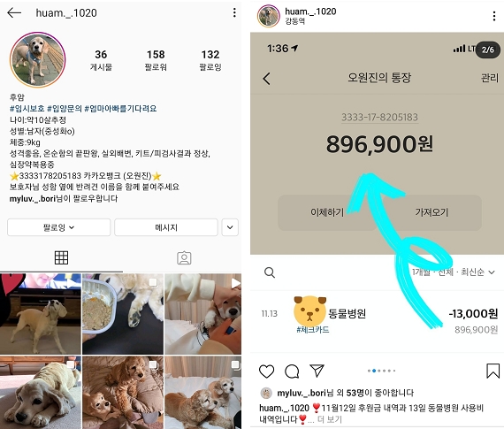Like the post with the heart icon
The width and height of the screenshot is (504, 429).
tap(266, 372)
